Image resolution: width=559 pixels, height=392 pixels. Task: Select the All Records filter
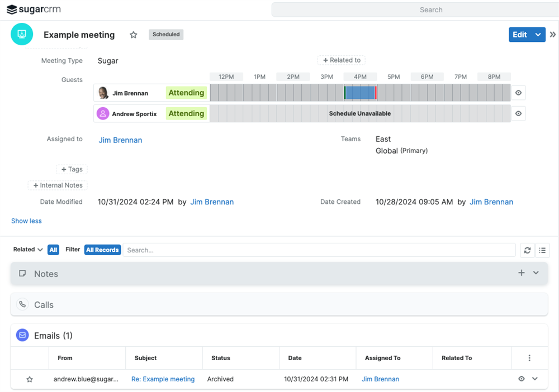pos(102,250)
